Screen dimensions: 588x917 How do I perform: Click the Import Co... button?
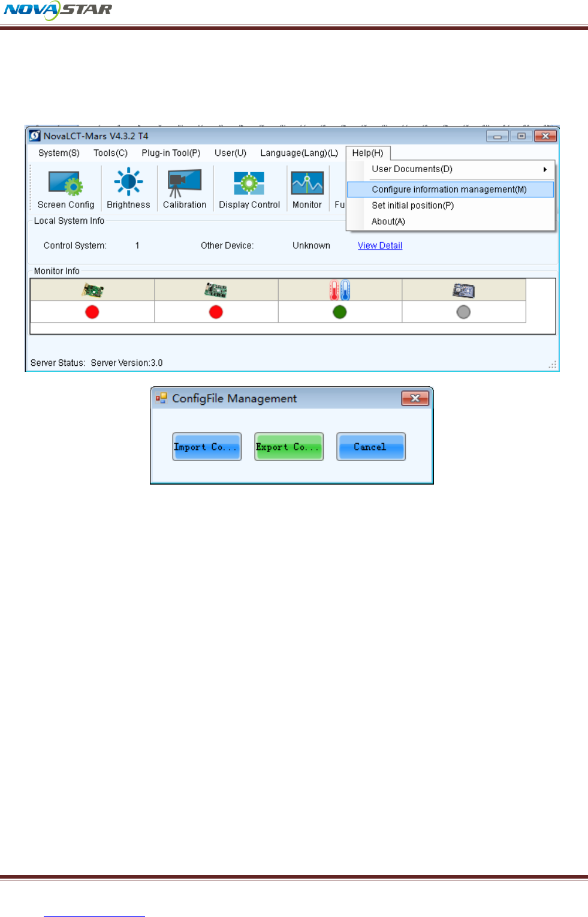point(207,447)
